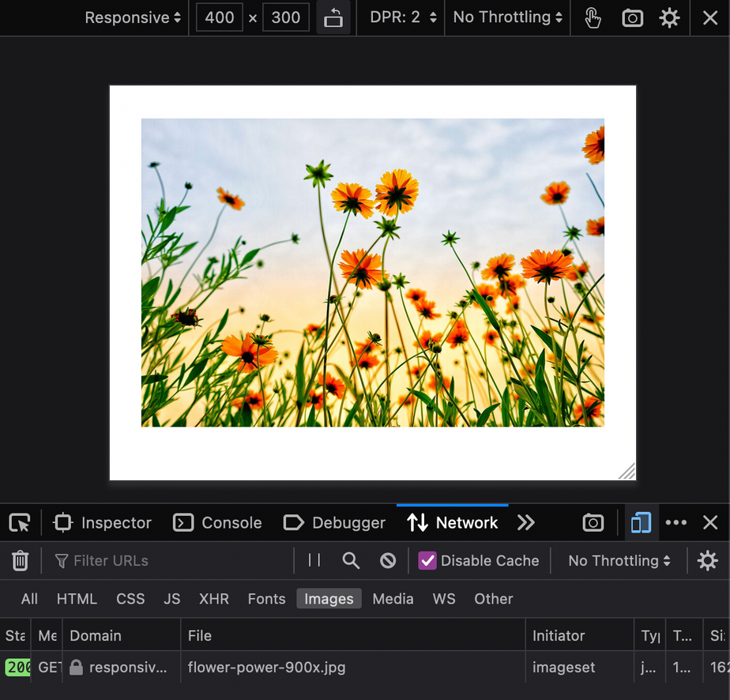This screenshot has height=700, width=730.
Task: Open the Responsive Design Mode settings gear
Action: 669,17
